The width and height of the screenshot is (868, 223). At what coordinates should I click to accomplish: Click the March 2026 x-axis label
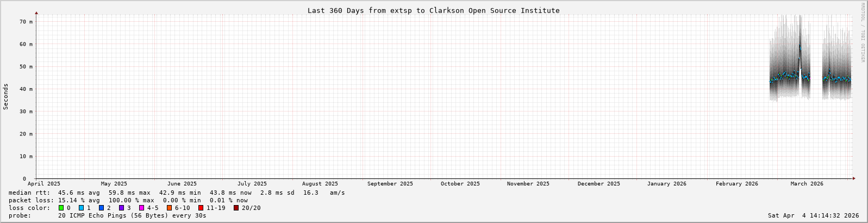tap(807, 184)
